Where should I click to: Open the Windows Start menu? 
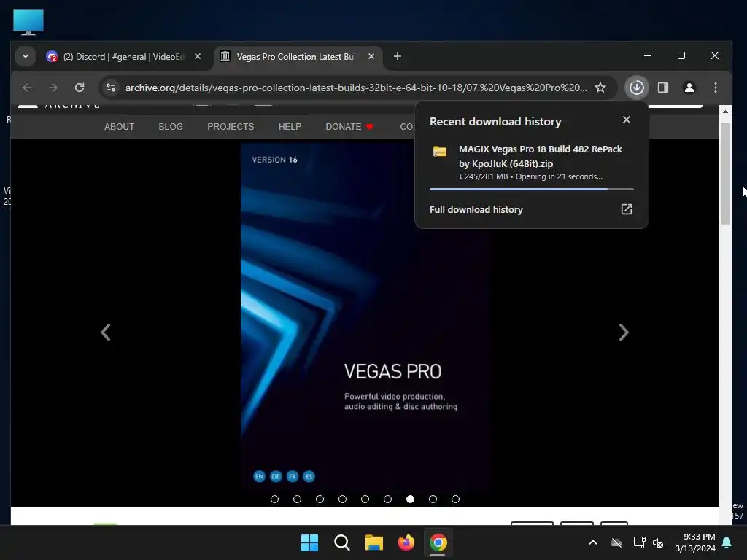pos(309,542)
